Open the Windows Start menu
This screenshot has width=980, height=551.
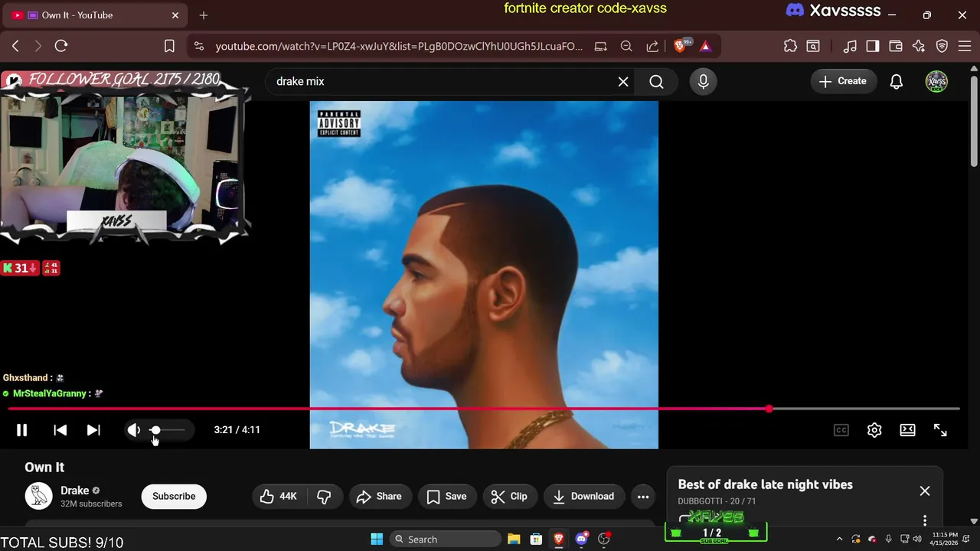pos(377,539)
